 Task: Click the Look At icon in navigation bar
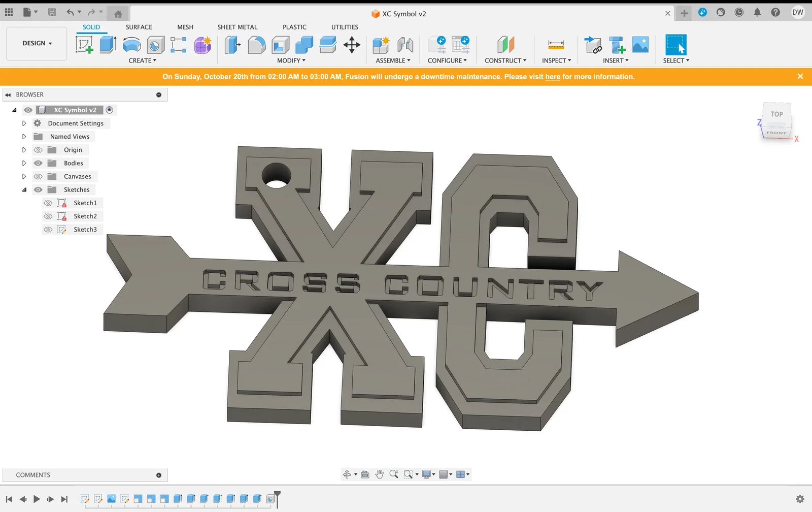click(x=365, y=474)
